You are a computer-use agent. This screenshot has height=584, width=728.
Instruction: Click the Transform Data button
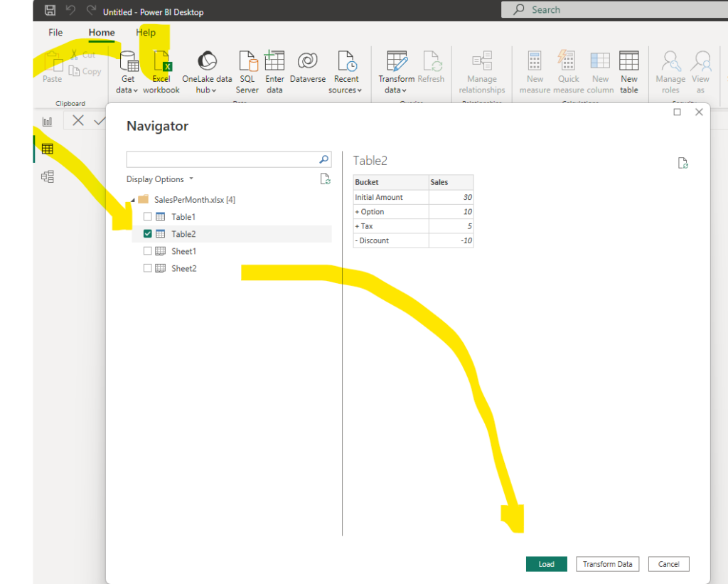[x=607, y=564]
